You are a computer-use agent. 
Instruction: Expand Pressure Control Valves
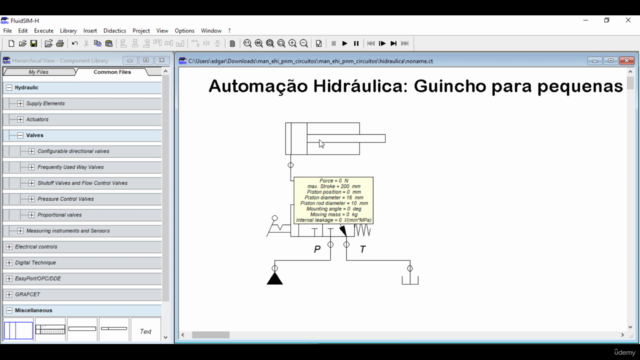coord(31,199)
